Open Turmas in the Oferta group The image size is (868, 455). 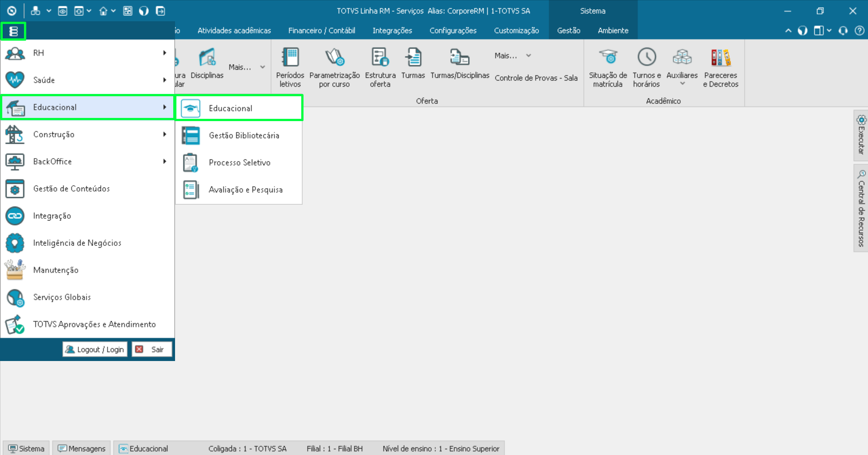(413, 64)
